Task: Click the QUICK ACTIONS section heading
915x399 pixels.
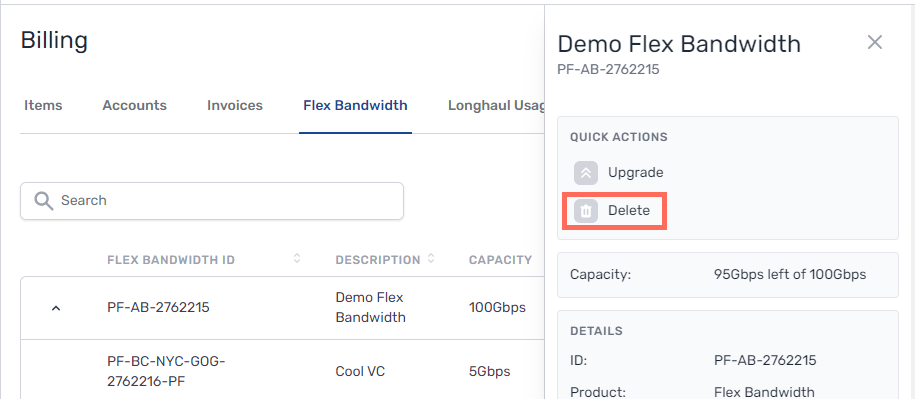Action: pyautogui.click(x=619, y=137)
